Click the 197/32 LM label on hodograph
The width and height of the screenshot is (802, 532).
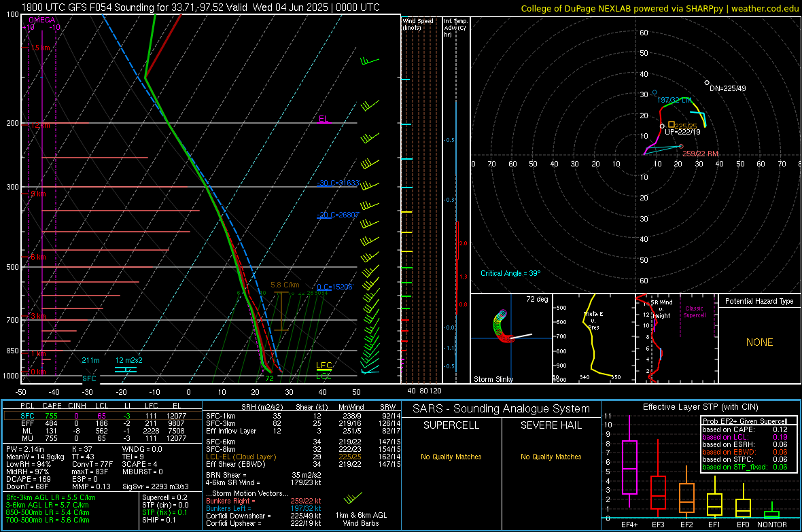tap(674, 100)
